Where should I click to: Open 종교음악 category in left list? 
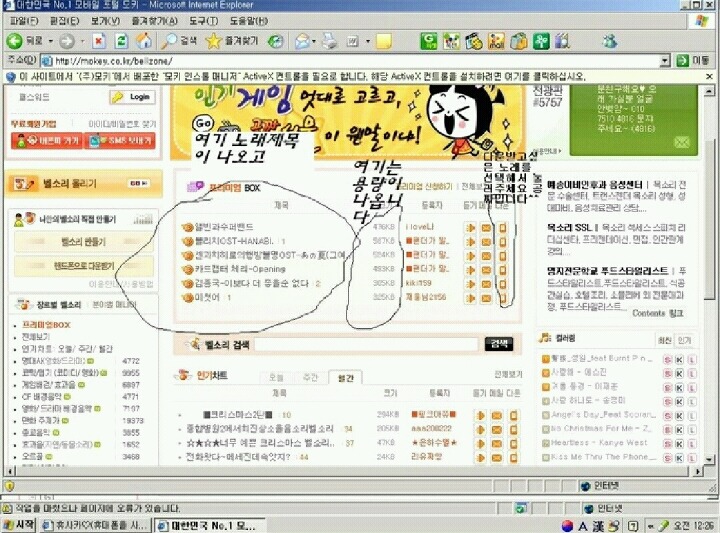pyautogui.click(x=35, y=432)
